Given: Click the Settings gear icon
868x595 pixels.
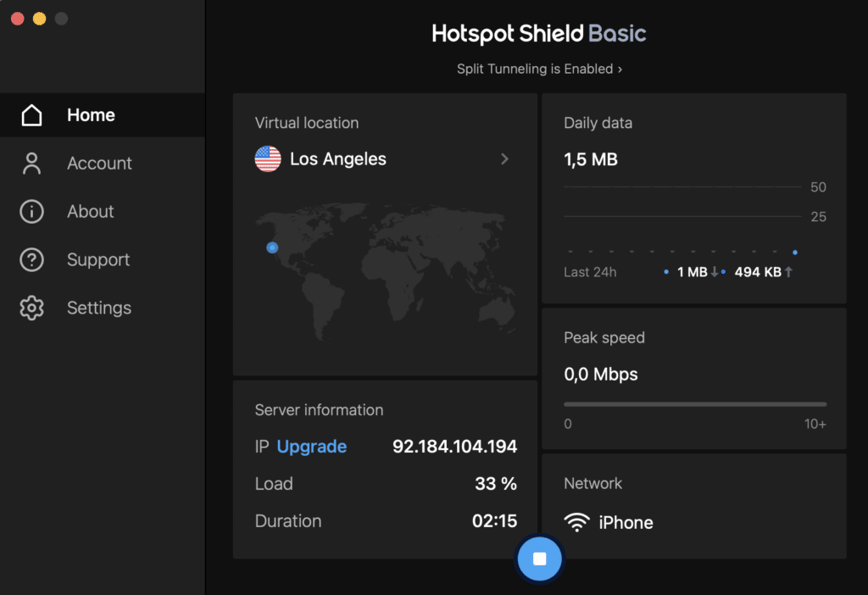Looking at the screenshot, I should pos(31,308).
